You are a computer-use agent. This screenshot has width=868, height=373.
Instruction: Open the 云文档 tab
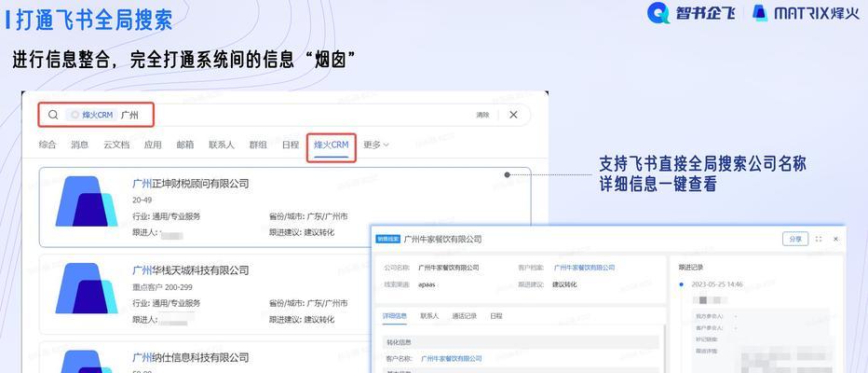point(116,145)
